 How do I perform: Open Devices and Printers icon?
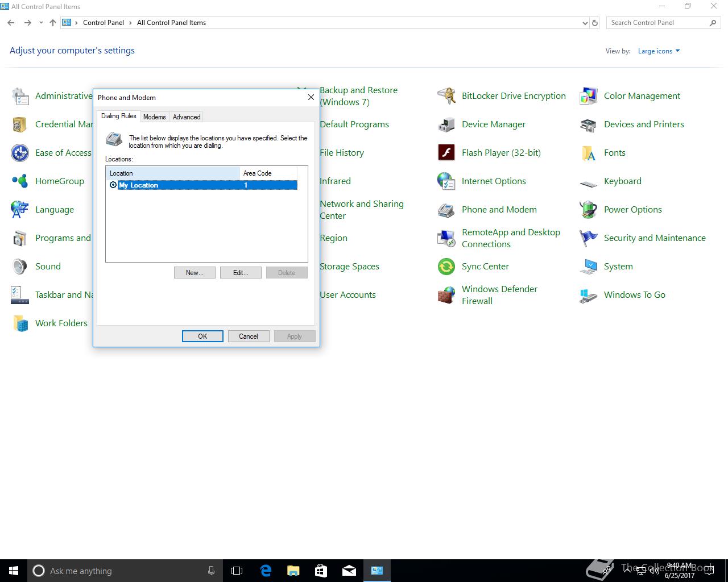coord(589,124)
